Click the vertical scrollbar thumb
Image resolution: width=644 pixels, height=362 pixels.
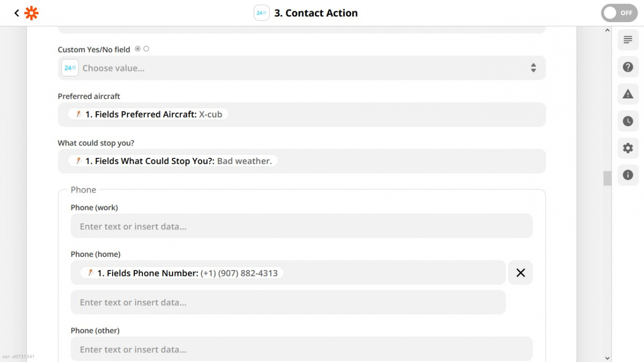607,178
